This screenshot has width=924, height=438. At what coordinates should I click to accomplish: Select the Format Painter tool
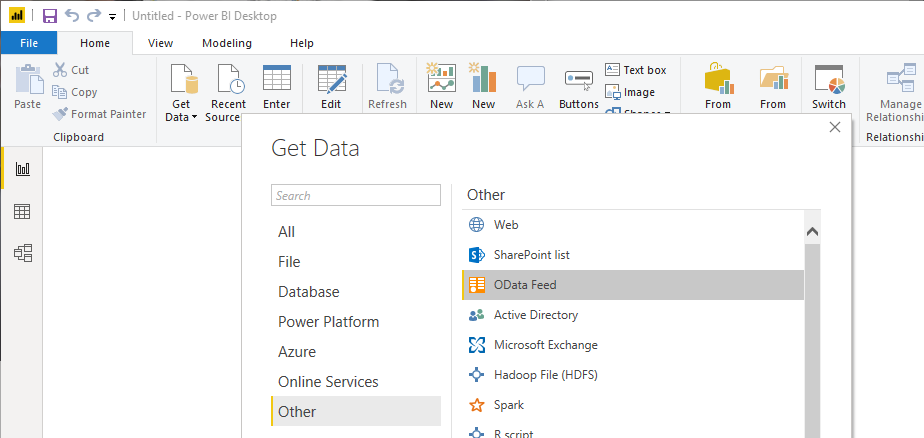coord(99,114)
